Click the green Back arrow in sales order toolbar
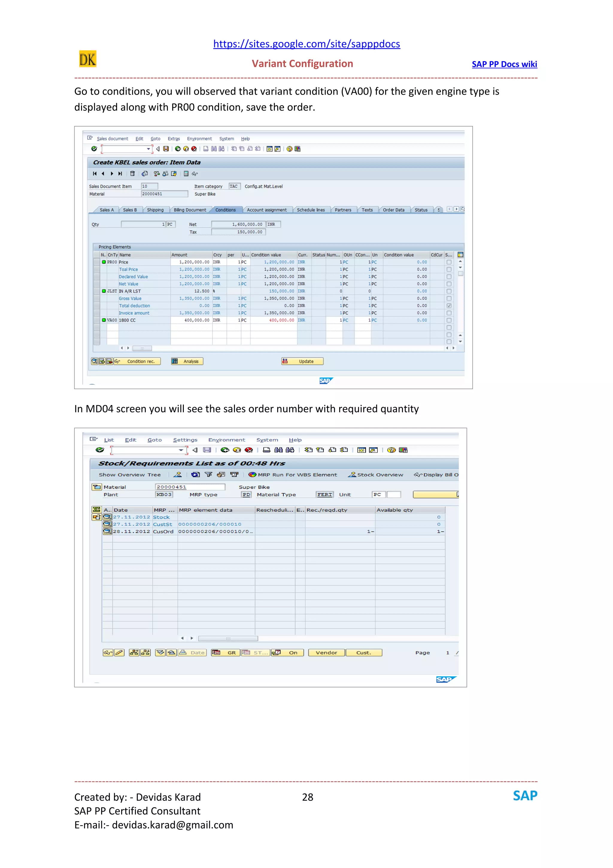The width and height of the screenshot is (613, 868). pos(178,149)
